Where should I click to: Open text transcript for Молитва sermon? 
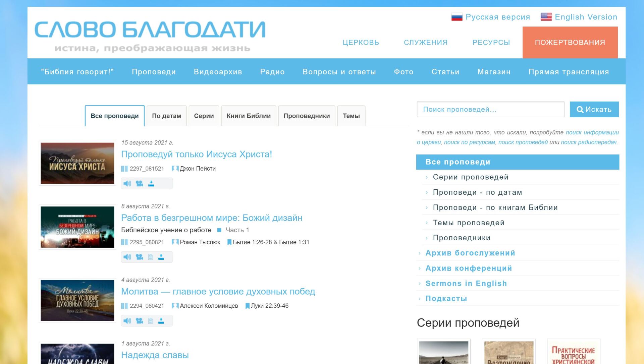tap(151, 321)
